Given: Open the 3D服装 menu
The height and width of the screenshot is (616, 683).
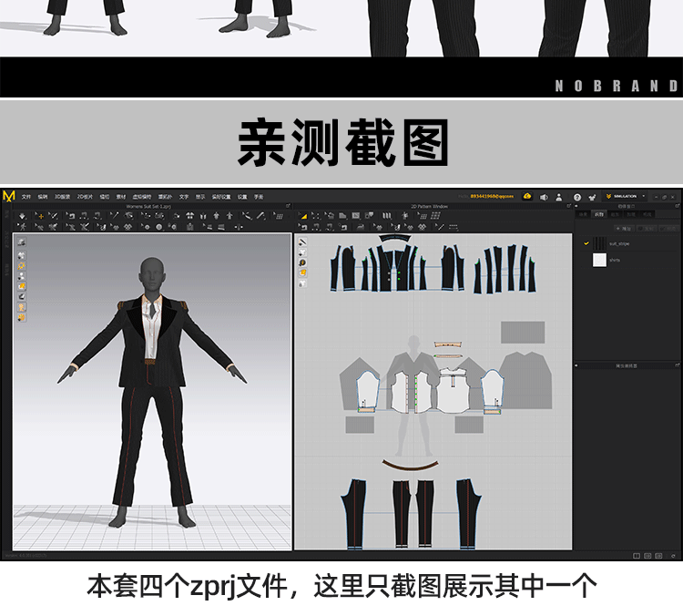Looking at the screenshot, I should coord(62,197).
